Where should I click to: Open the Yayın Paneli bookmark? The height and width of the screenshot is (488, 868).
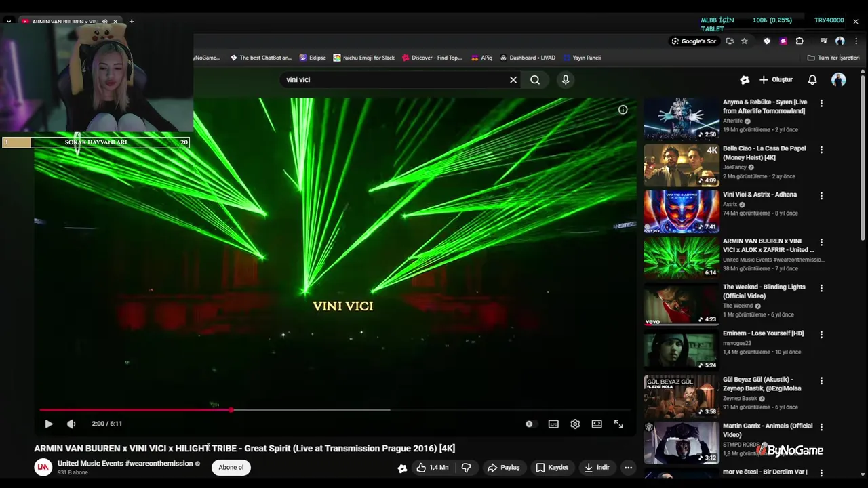[x=583, y=58]
